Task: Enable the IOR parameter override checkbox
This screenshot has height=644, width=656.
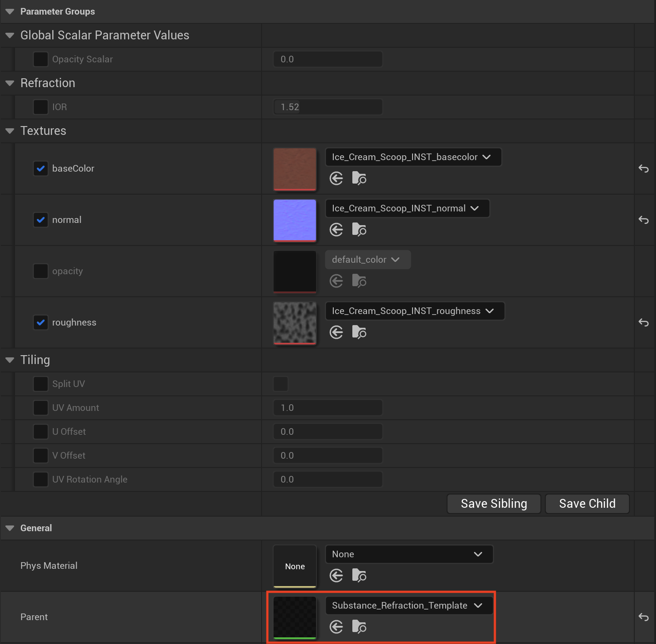Action: [x=41, y=107]
